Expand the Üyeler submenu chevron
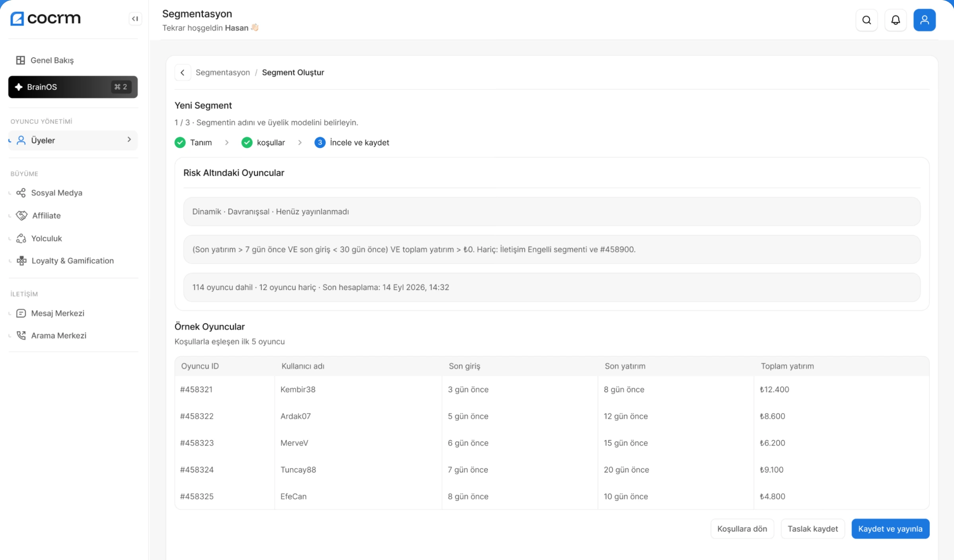 (x=129, y=139)
